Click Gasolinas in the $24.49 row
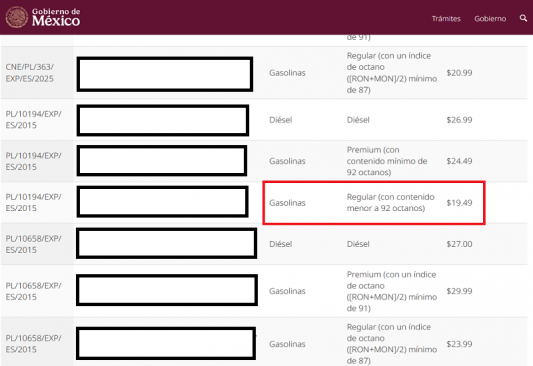 287,161
